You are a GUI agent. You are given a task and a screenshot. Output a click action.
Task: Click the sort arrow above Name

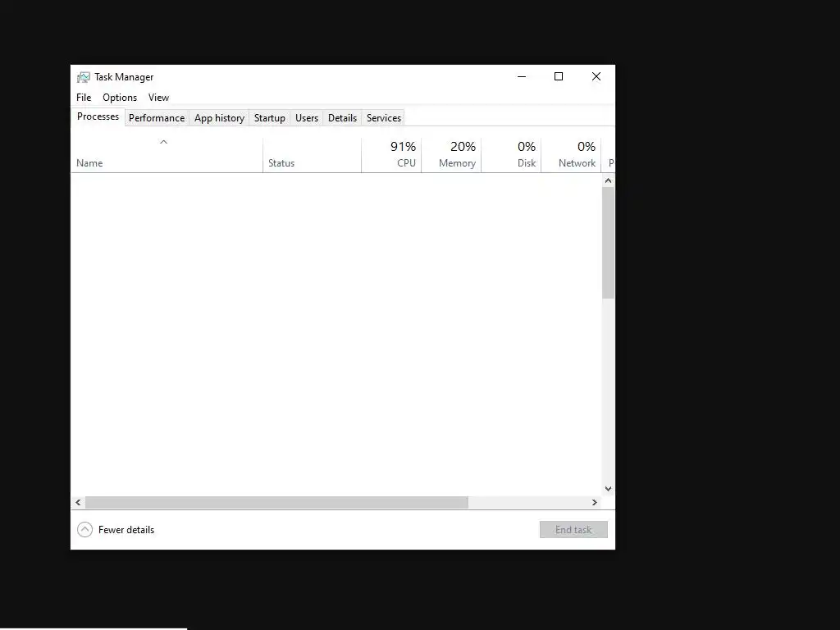tap(164, 142)
